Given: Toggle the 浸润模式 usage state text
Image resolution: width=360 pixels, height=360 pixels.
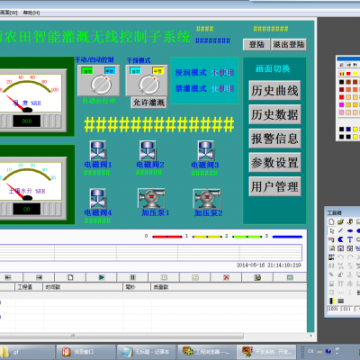Looking at the screenshot, I should [223, 73].
